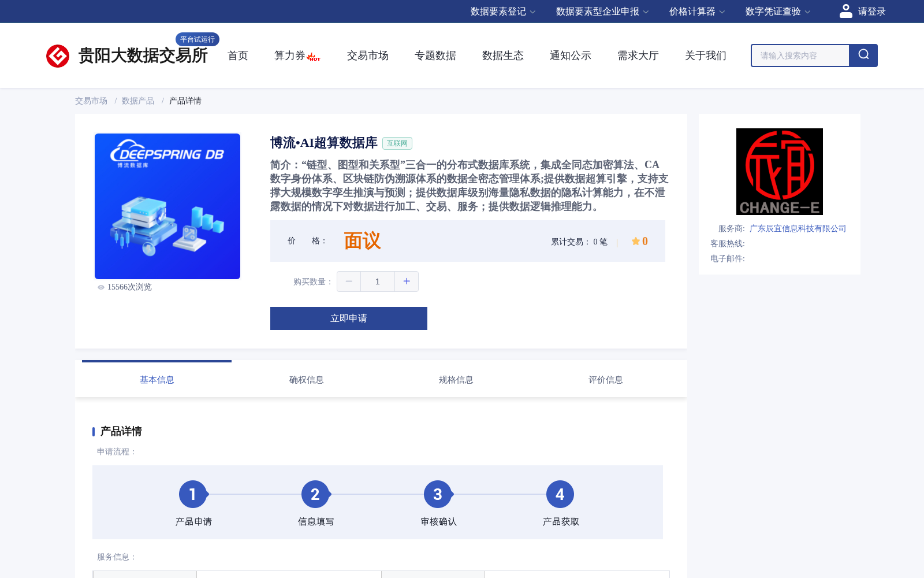Click the 面议 price text
The width and height of the screenshot is (924, 578).
[x=363, y=241]
